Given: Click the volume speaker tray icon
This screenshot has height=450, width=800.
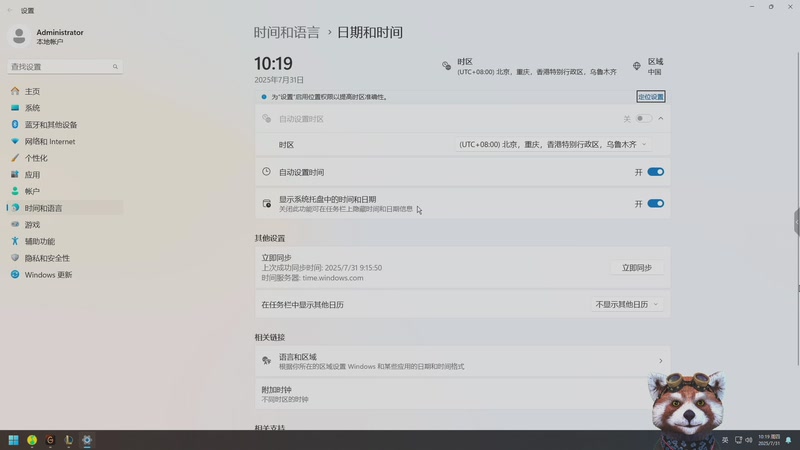Looking at the screenshot, I should point(748,440).
